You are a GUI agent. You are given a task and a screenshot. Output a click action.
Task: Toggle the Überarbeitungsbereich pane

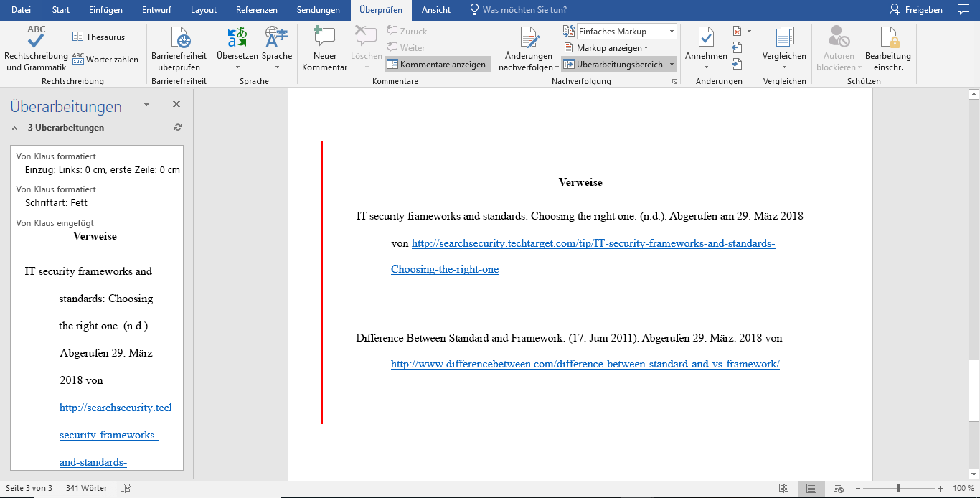click(613, 65)
